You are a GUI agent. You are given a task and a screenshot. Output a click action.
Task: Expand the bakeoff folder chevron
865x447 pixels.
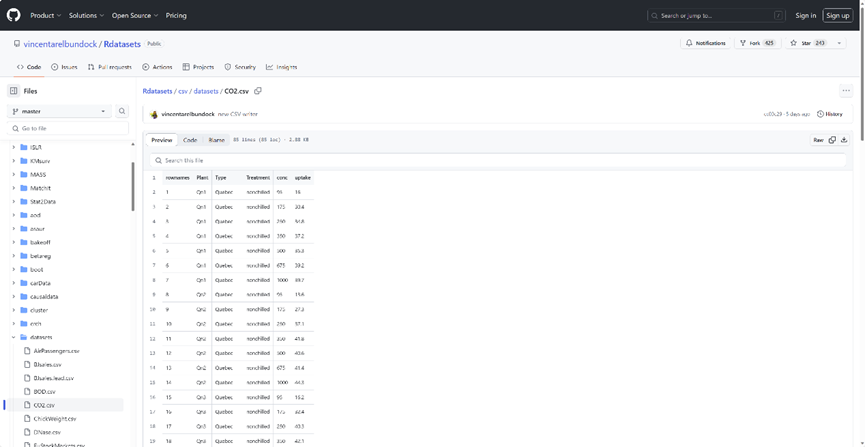pyautogui.click(x=14, y=242)
